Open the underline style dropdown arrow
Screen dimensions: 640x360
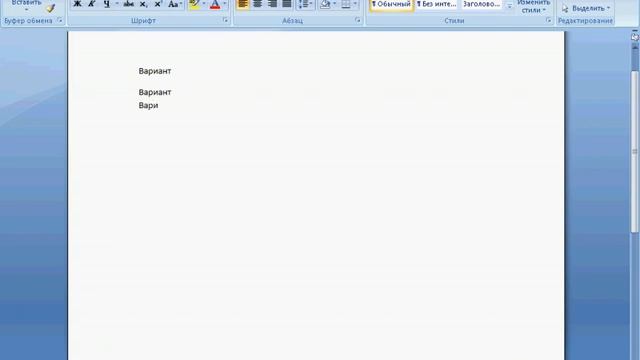[117, 4]
